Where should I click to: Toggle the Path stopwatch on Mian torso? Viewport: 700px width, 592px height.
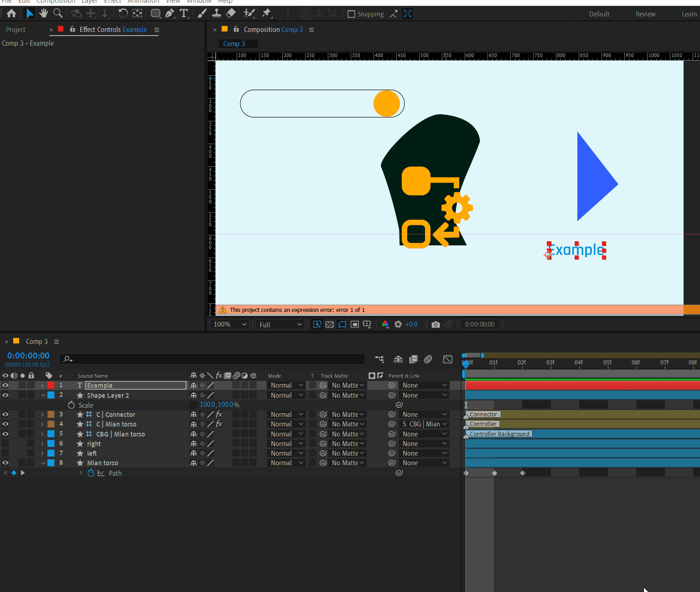91,473
